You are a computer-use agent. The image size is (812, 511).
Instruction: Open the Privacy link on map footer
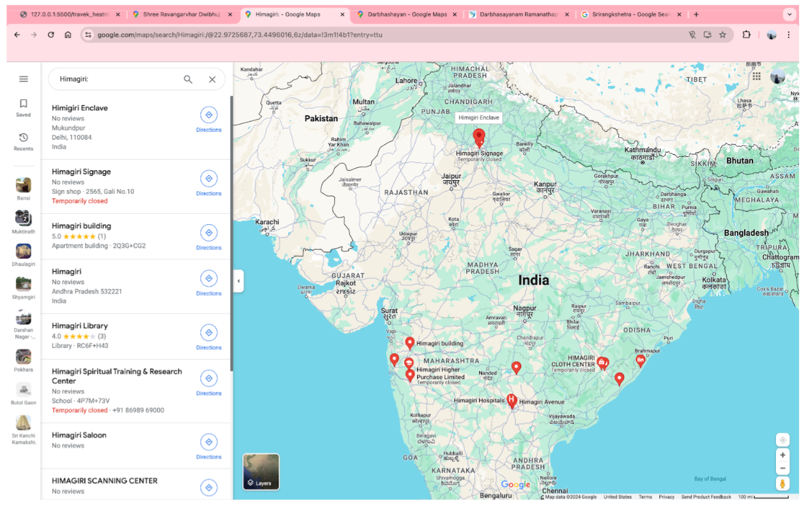[x=667, y=497]
